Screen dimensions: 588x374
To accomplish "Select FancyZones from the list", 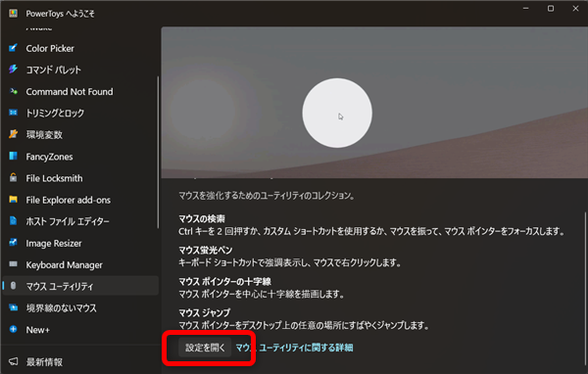I will pos(79,157).
